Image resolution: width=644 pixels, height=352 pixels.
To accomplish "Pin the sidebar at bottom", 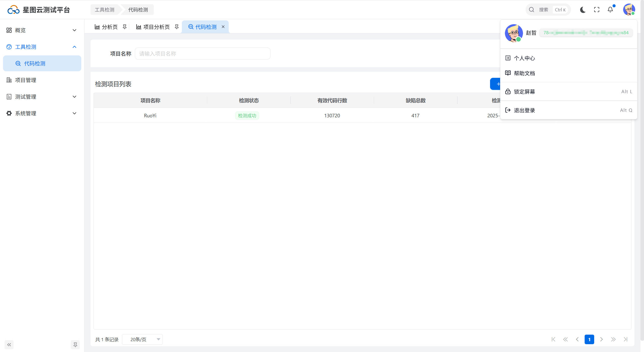I will pyautogui.click(x=75, y=345).
